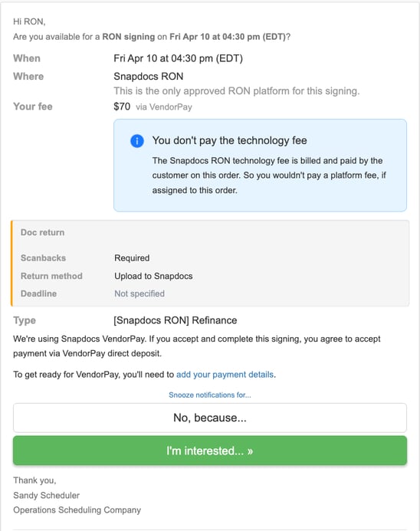The image size is (420, 531).
Task: Click the "Not specified" deadline value
Action: point(139,293)
